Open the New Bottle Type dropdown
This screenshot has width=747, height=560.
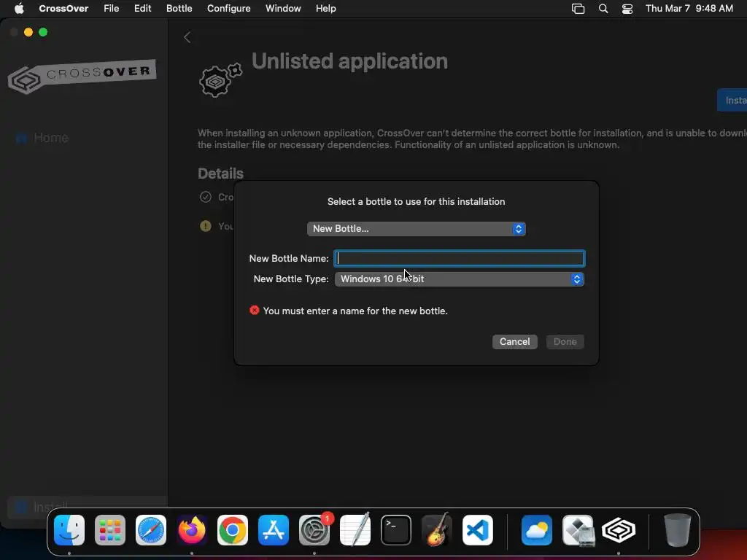460,279
